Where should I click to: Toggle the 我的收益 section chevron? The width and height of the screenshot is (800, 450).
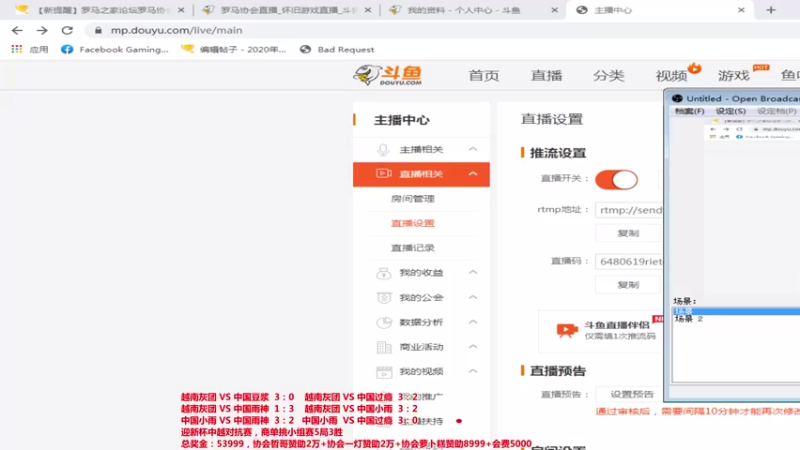(x=473, y=272)
